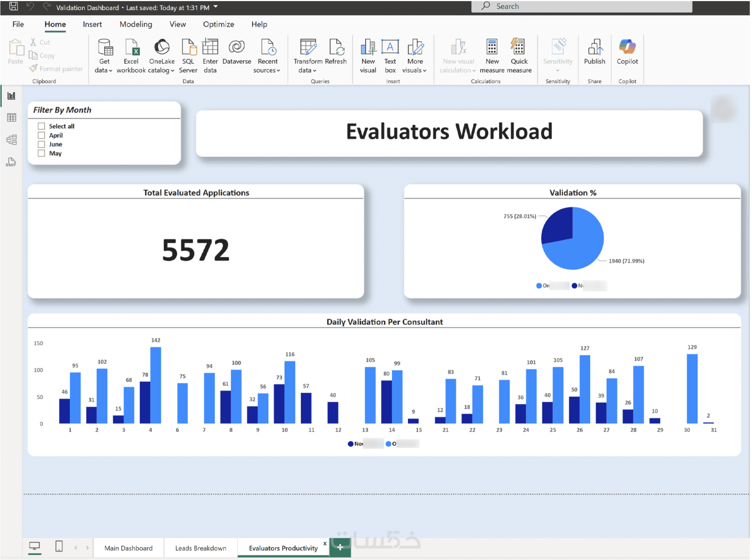Switch to Leads Breakdown page tab
752x560 pixels.
tap(201, 548)
